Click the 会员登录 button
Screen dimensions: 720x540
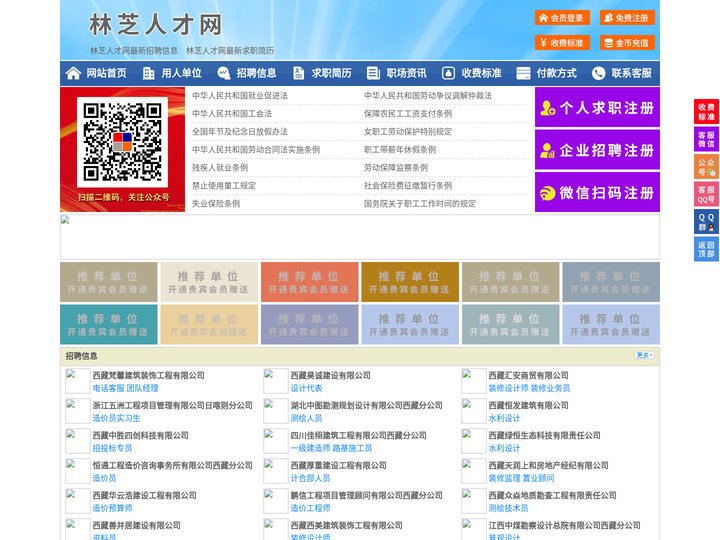(562, 18)
